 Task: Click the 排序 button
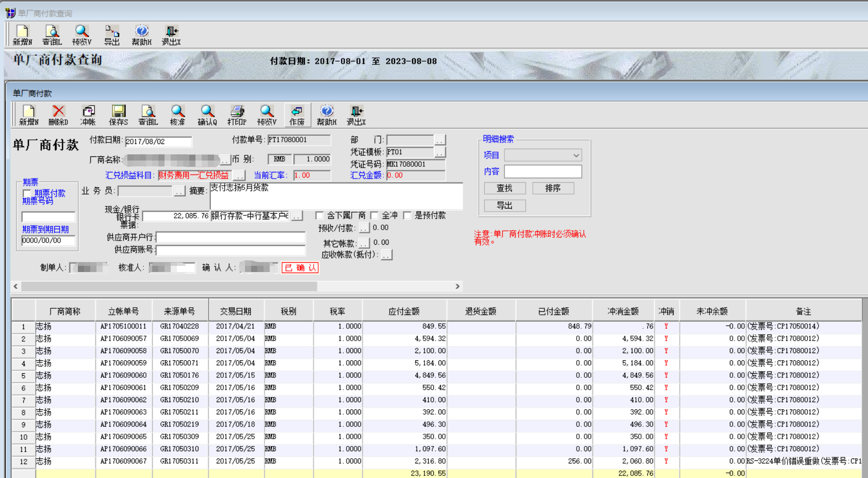tap(553, 188)
